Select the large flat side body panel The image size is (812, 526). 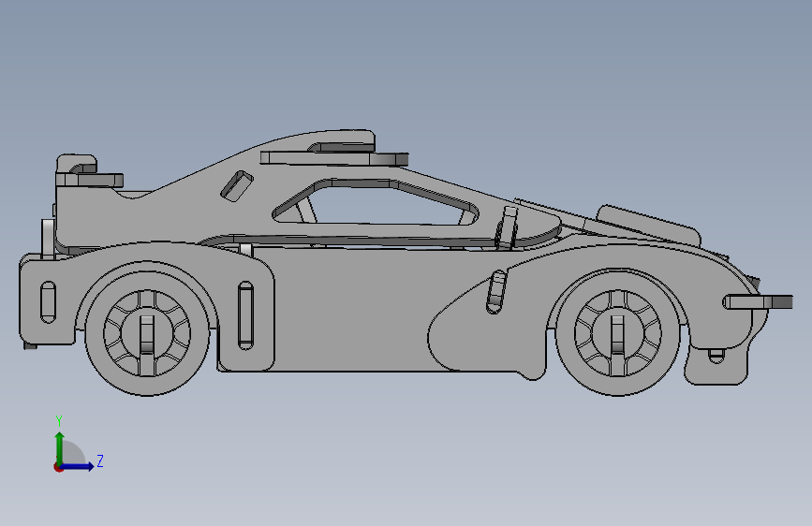352,311
